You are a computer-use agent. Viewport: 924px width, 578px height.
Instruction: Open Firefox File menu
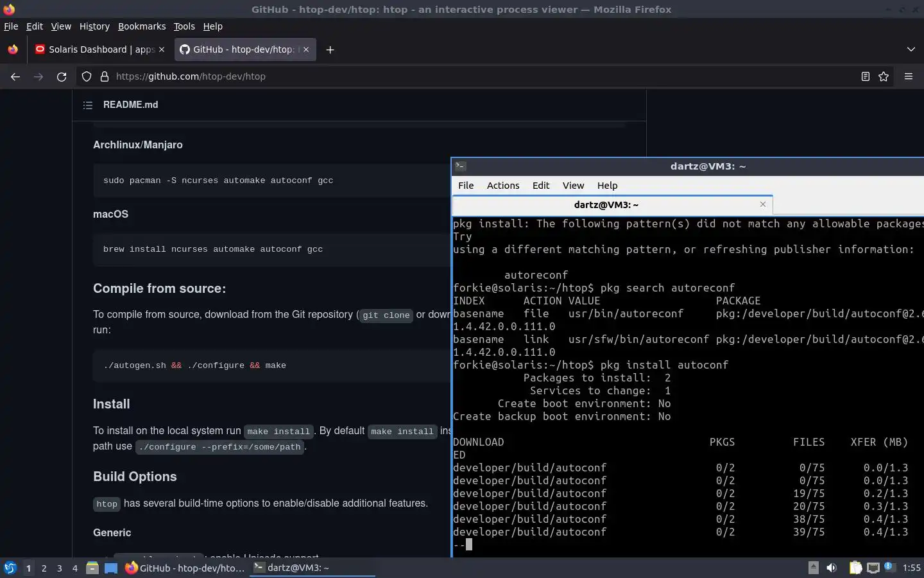point(11,26)
